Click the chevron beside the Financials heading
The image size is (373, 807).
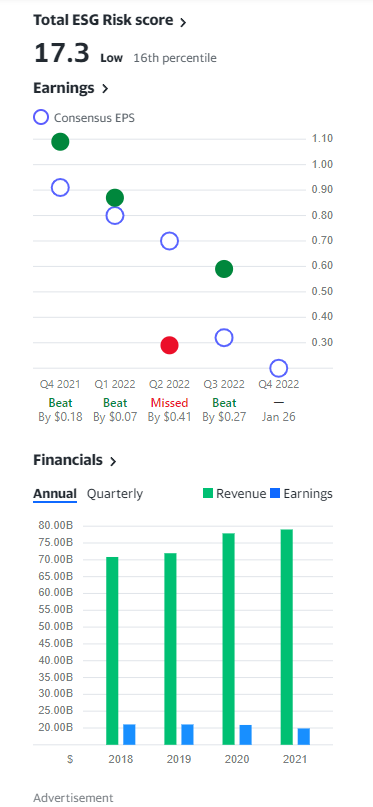(113, 461)
